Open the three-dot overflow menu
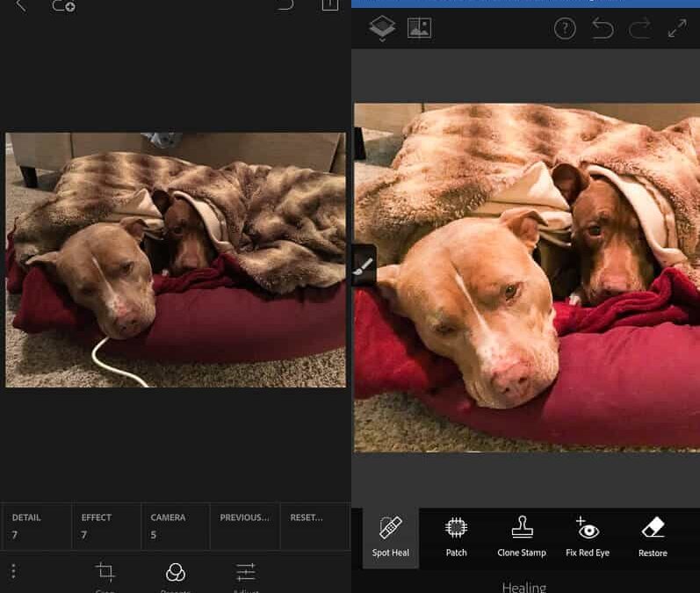The height and width of the screenshot is (593, 700). click(x=13, y=571)
